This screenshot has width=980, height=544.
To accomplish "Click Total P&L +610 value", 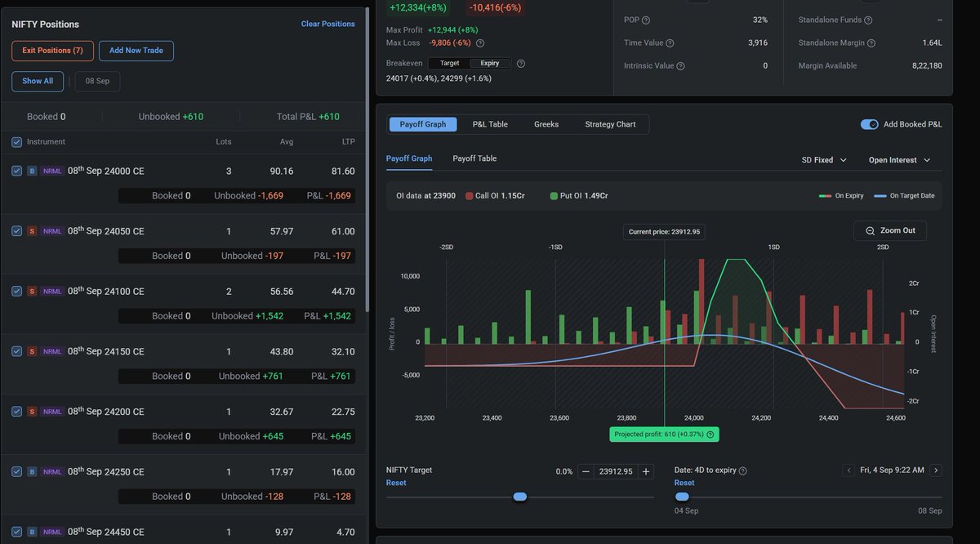I will tap(329, 117).
